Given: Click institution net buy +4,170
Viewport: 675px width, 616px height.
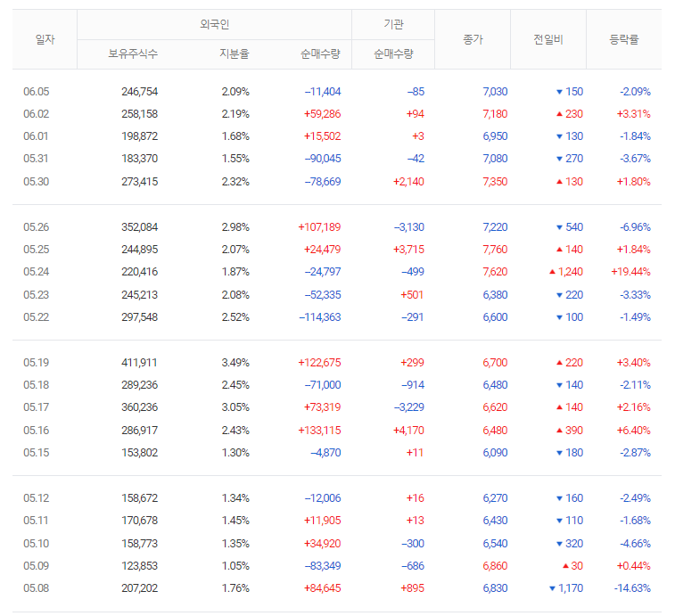Looking at the screenshot, I should point(408,430).
